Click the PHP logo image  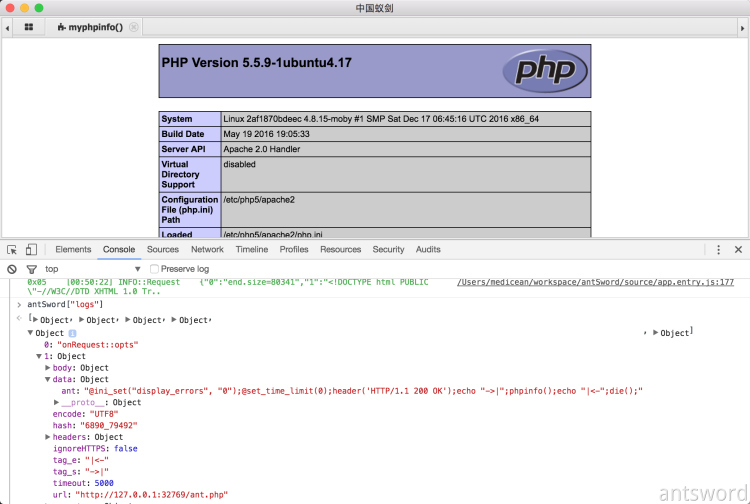(546, 70)
